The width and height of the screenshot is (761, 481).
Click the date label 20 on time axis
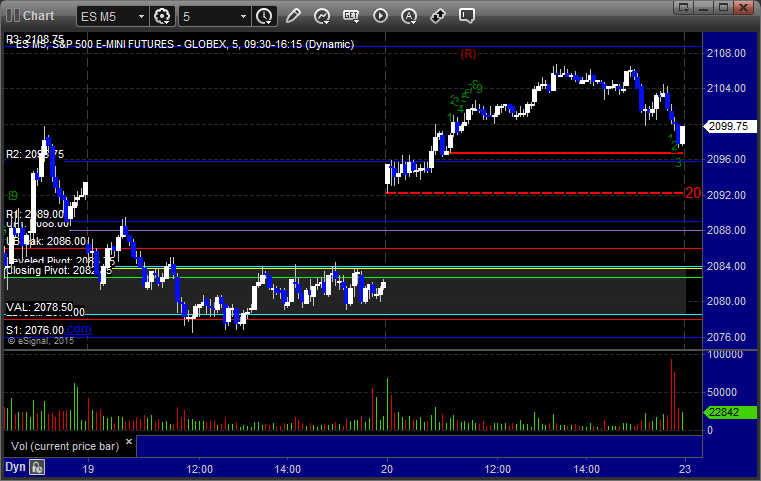pyautogui.click(x=387, y=469)
